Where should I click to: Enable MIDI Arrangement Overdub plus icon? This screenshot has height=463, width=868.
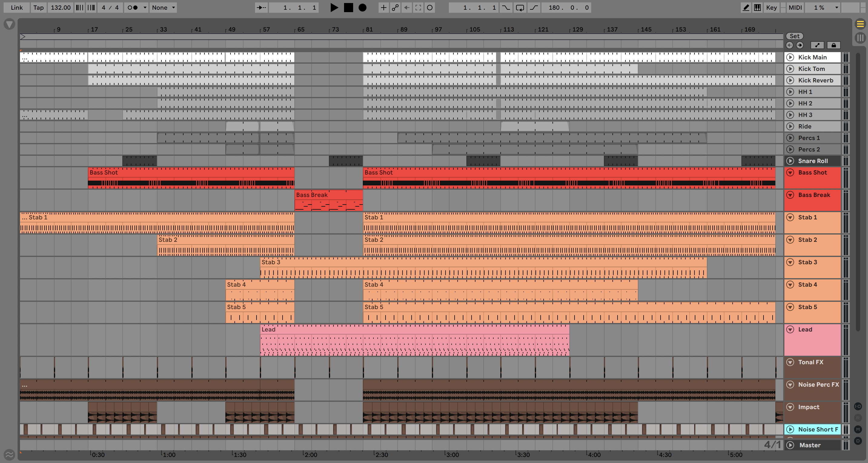(x=383, y=7)
